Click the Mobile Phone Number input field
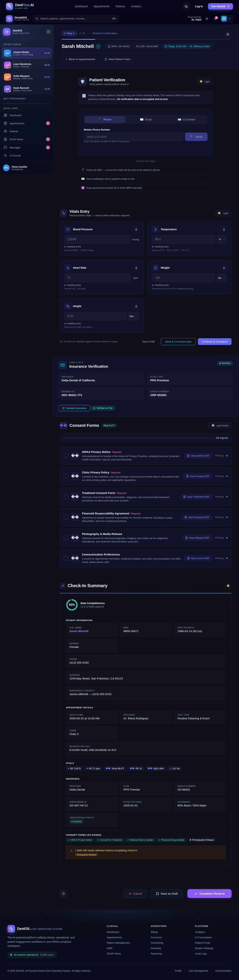Screen dimensions: 239x980 [134, 136]
